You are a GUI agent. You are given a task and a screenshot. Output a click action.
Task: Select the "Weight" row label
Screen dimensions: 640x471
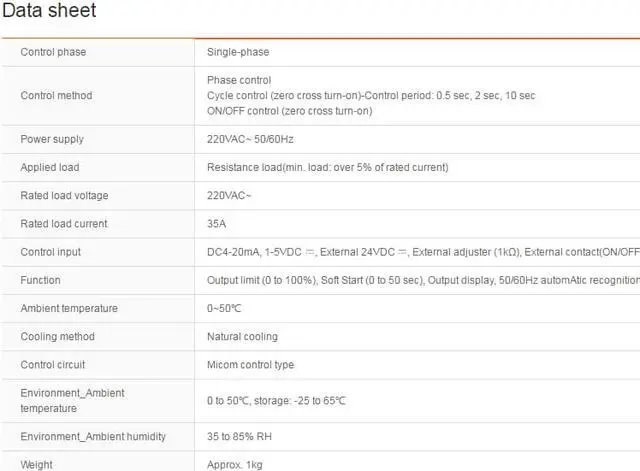(37, 465)
